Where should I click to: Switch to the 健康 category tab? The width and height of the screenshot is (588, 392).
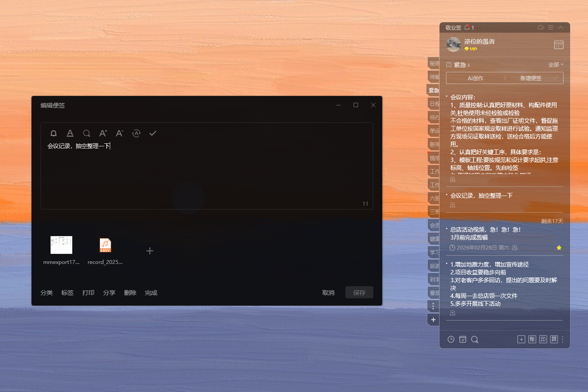tap(433, 239)
